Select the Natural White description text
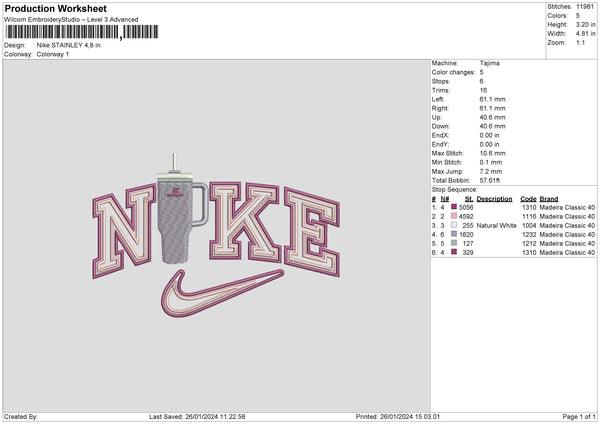The width and height of the screenshot is (600, 424). pyautogui.click(x=496, y=226)
